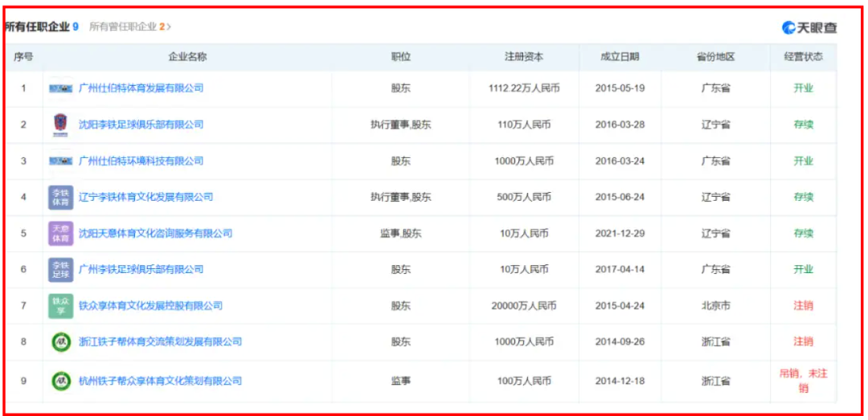Open link 铁众享体育文化发展控股有限公司
This screenshot has height=420, width=868.
[x=150, y=306]
